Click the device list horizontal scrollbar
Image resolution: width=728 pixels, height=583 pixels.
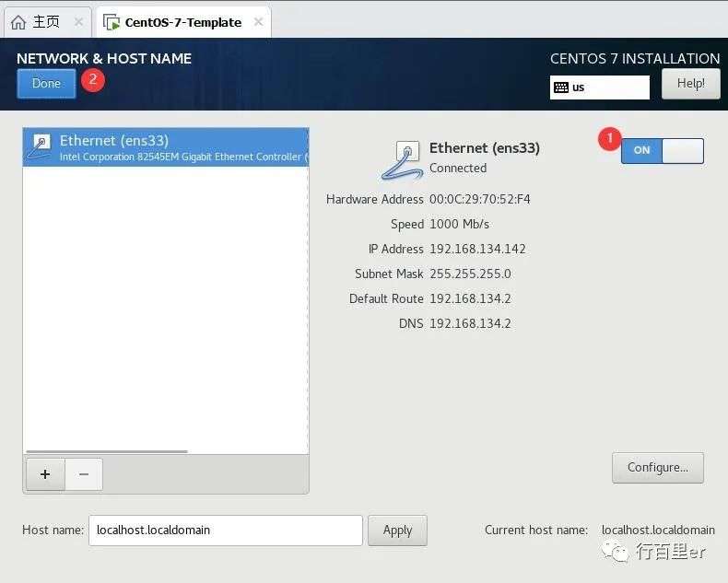(x=107, y=451)
